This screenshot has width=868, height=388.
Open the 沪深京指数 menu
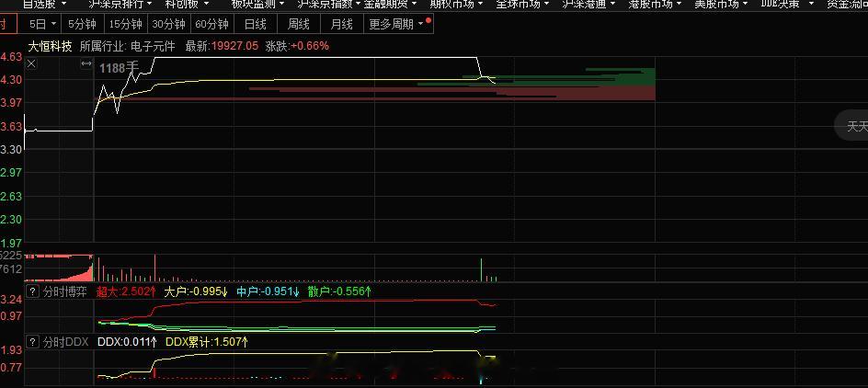pos(328,4)
